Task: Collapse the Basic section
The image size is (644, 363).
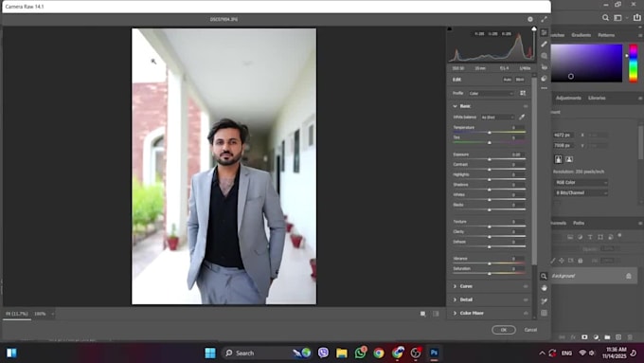Action: point(456,106)
